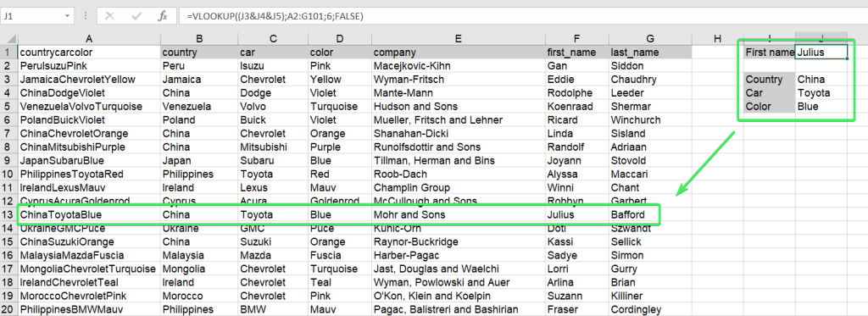The width and height of the screenshot is (868, 316).
Task: Select the cell Siddon in last_name
Action: [x=650, y=66]
